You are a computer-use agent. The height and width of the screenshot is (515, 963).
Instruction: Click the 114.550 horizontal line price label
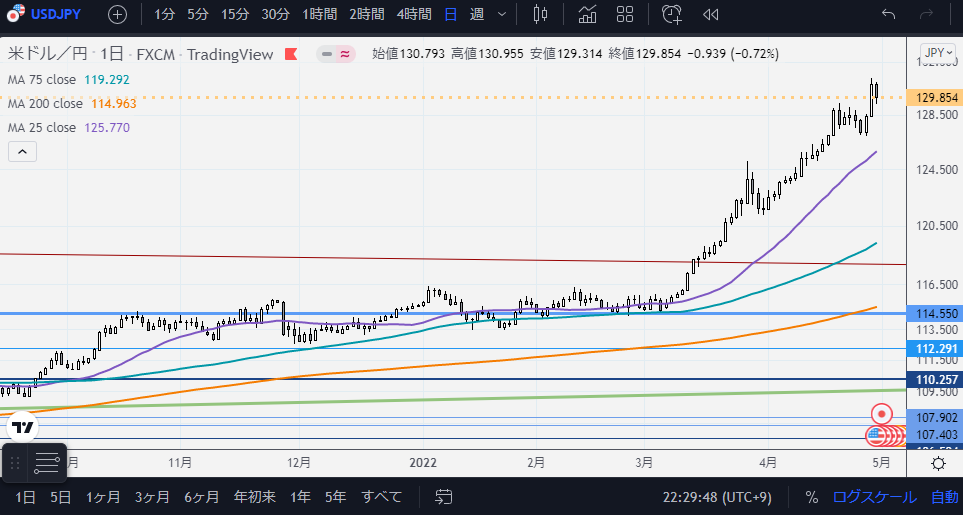point(934,314)
